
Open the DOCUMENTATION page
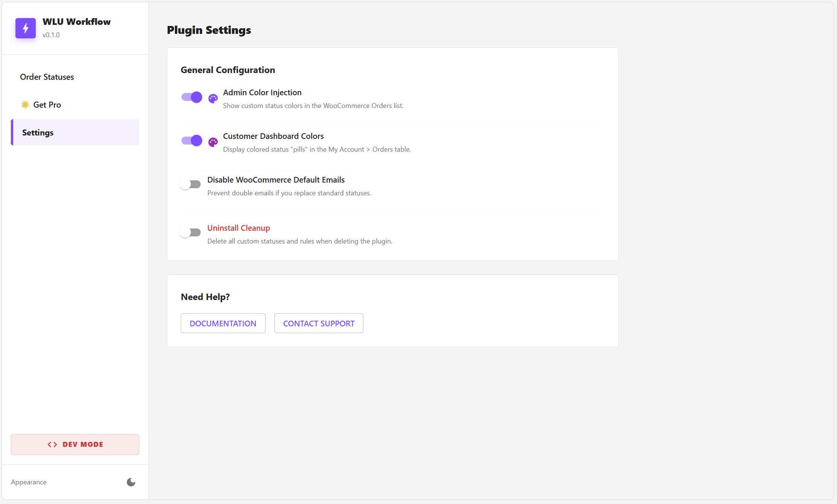point(223,323)
